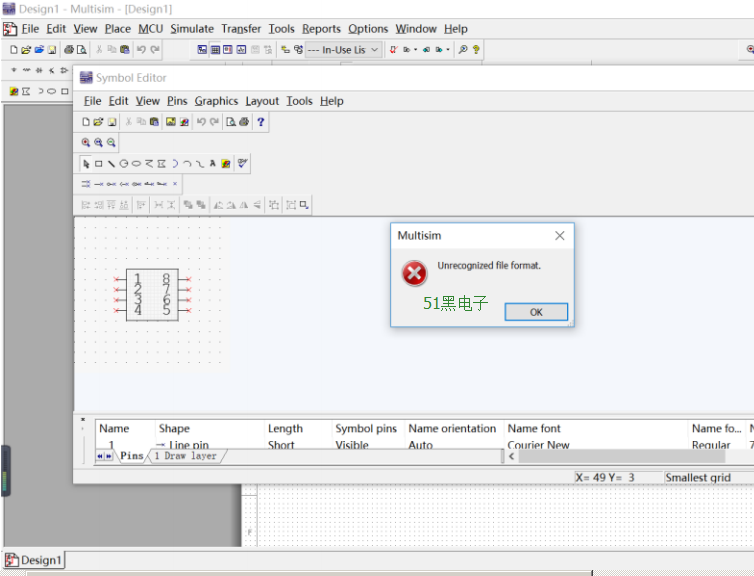
Task: Click Find magnifier in Multisim main toolbar
Action: pyautogui.click(x=463, y=50)
